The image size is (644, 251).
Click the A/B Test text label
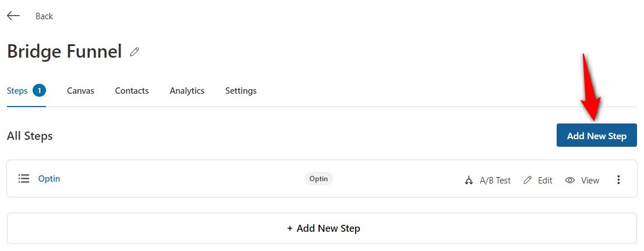(495, 181)
